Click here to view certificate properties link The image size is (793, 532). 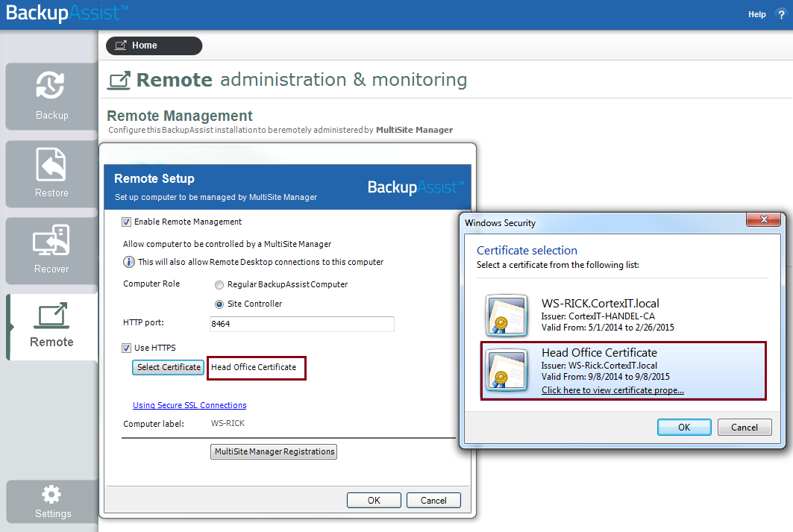612,390
